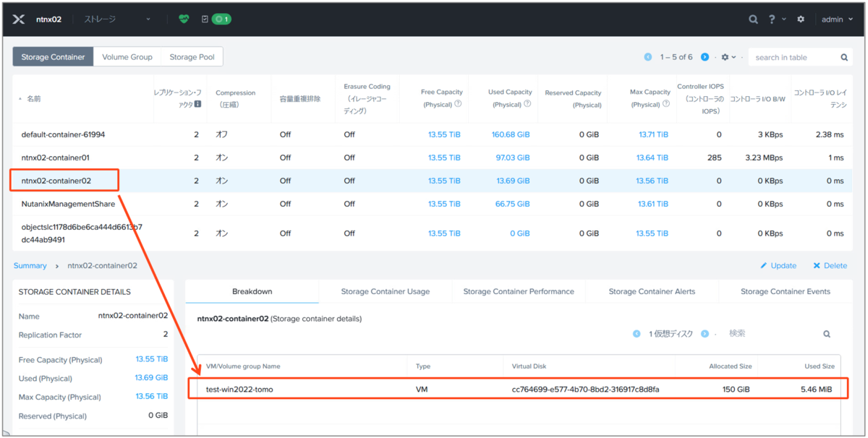Switch to Storage Pool tab

[x=192, y=57]
